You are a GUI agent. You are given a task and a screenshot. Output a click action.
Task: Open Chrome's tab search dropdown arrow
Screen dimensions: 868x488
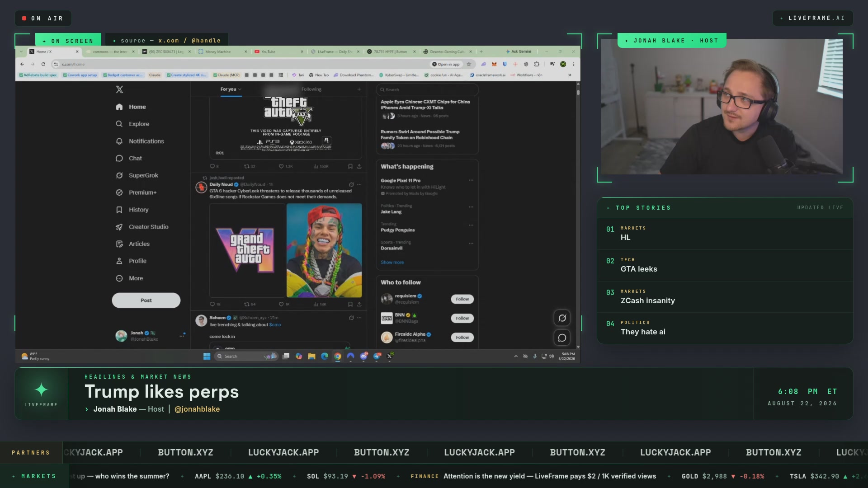[21, 52]
